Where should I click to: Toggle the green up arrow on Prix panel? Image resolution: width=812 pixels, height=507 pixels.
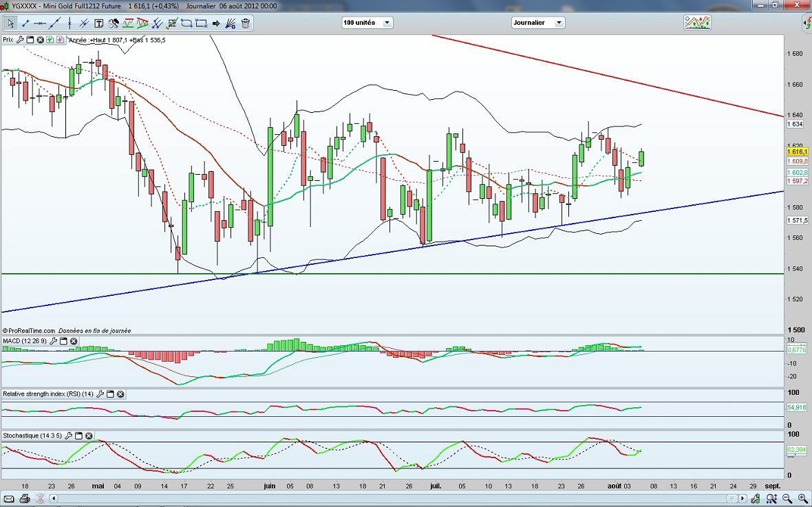point(50,40)
